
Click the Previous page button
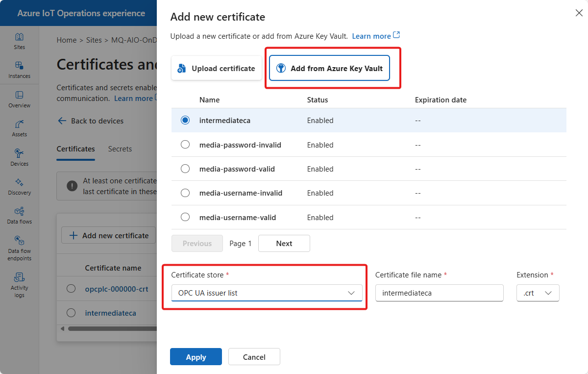coord(197,243)
